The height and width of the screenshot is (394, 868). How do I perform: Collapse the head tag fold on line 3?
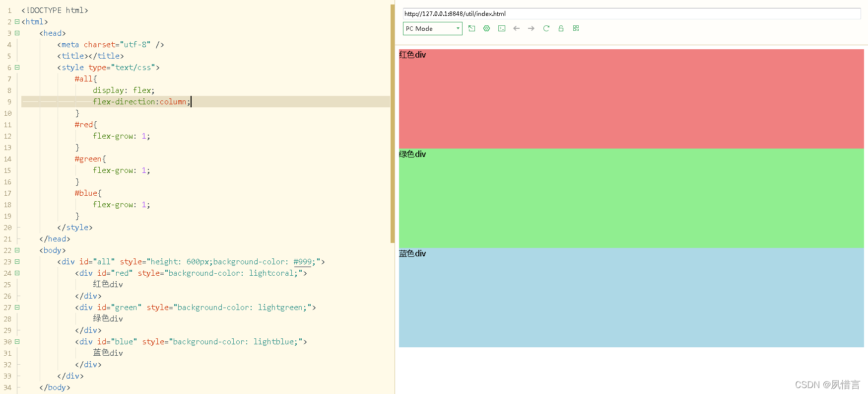tap(17, 33)
